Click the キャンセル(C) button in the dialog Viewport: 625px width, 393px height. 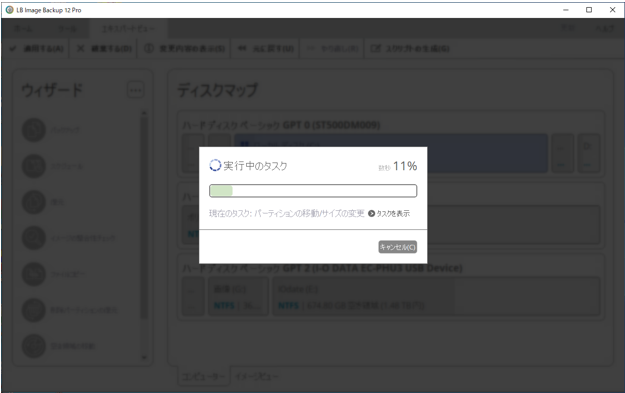click(397, 247)
